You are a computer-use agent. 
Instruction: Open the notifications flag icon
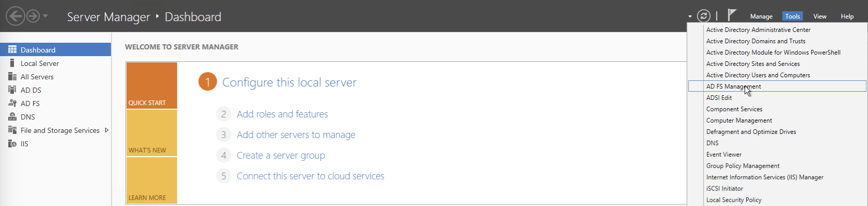coord(732,15)
